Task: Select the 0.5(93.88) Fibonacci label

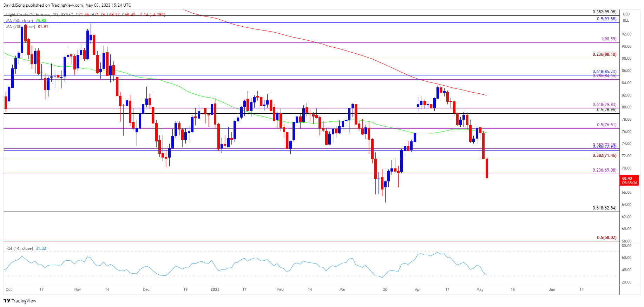Action: point(606,19)
